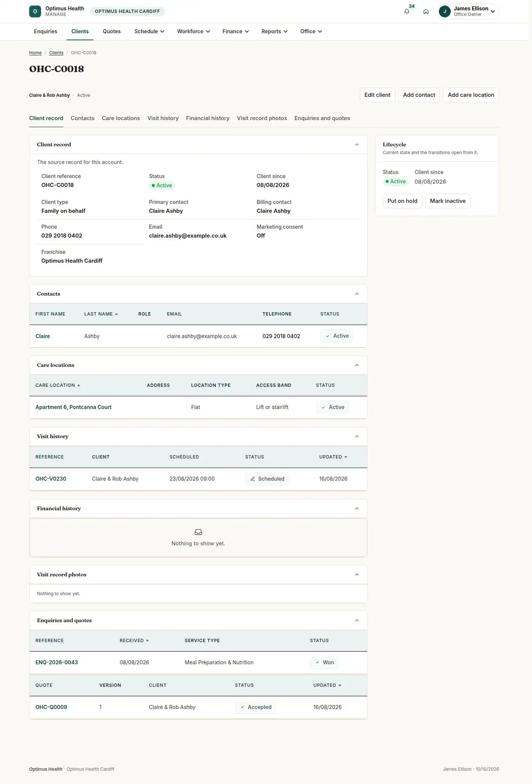Expand the Workforce menu

pos(193,31)
